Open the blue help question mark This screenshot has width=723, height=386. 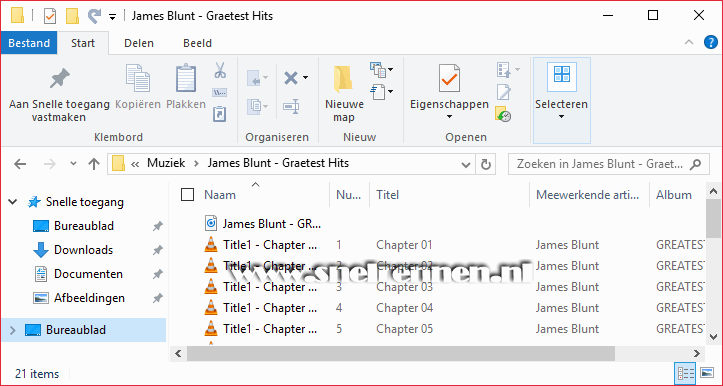pyautogui.click(x=710, y=43)
